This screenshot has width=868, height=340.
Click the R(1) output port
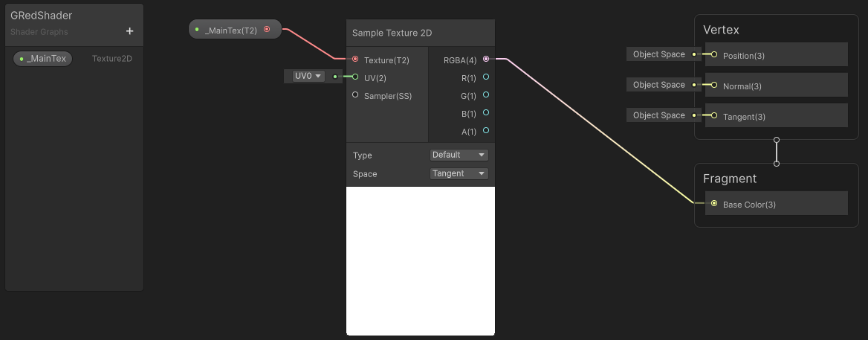[486, 77]
